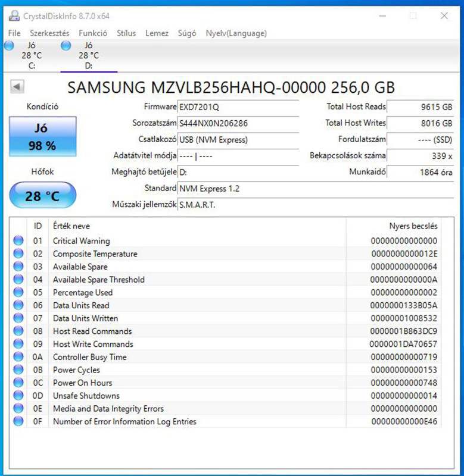
Task: Click the Jó 98 % health status button
Action: 42,136
